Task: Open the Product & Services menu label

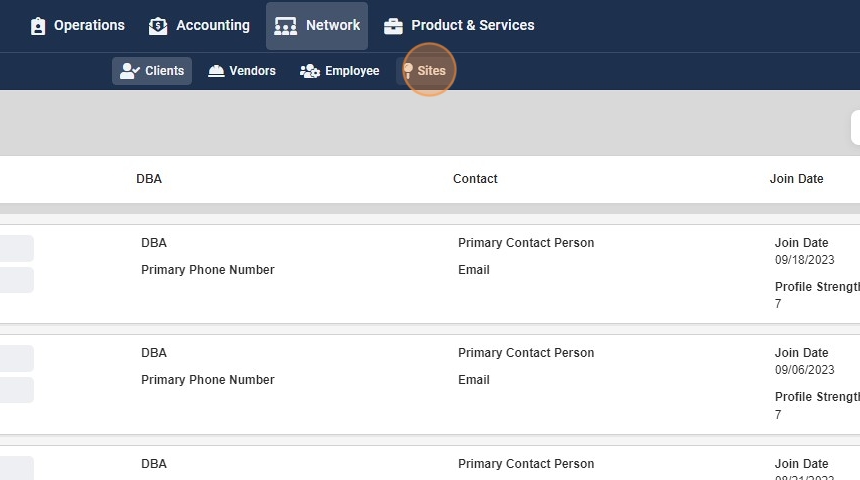Action: click(473, 25)
